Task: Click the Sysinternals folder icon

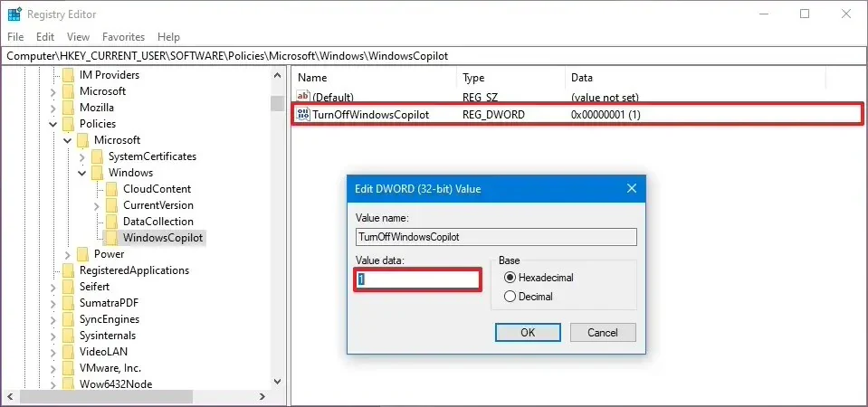Action: pos(68,336)
